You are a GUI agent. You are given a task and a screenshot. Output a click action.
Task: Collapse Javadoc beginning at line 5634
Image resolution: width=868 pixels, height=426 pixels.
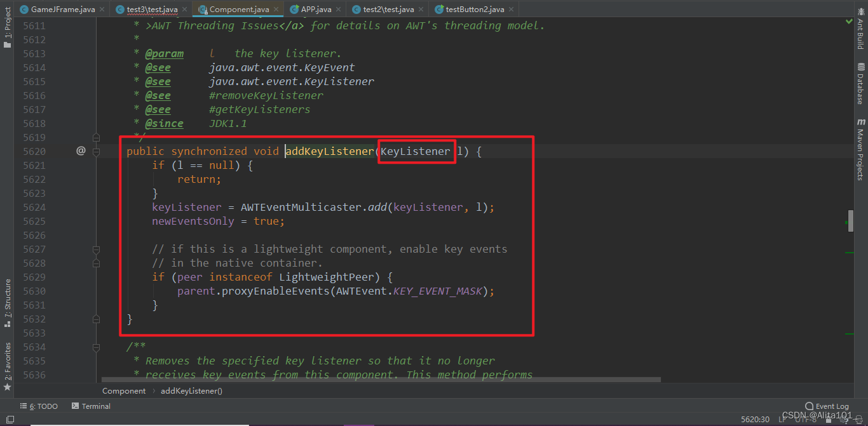(96, 347)
